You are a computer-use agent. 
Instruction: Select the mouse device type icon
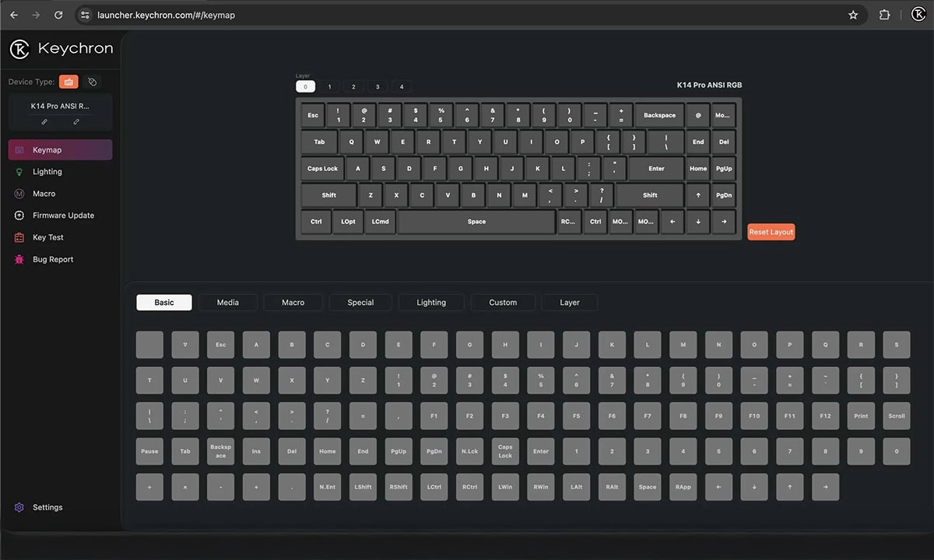pyautogui.click(x=91, y=82)
